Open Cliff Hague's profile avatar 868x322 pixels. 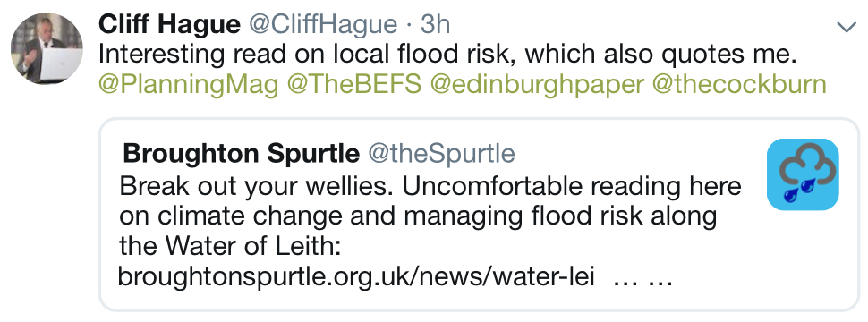(47, 48)
